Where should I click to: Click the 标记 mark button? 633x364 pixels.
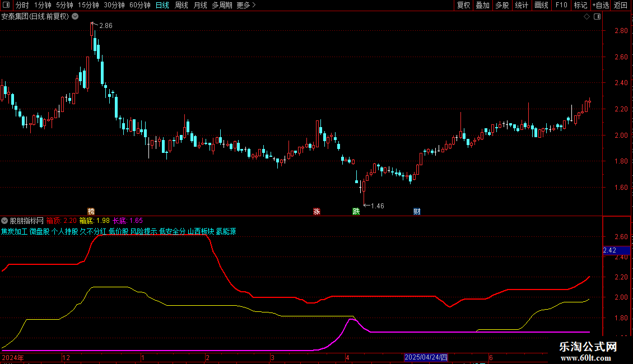tap(580, 5)
